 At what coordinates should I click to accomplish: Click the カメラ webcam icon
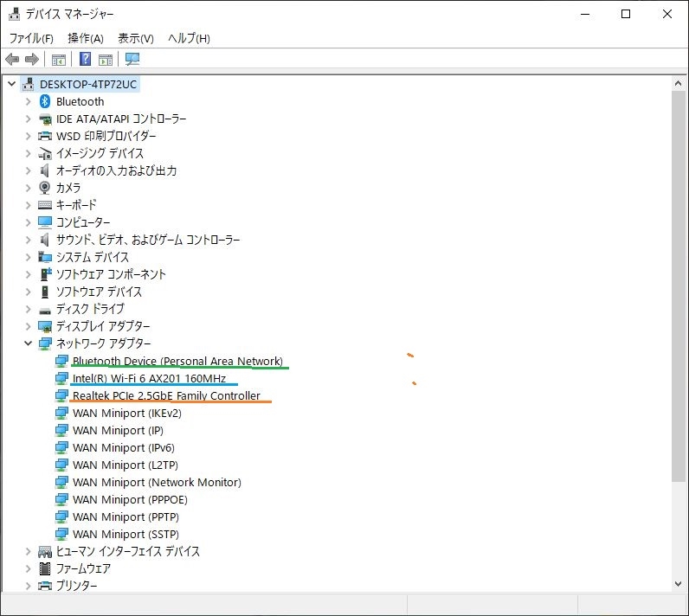tap(44, 188)
